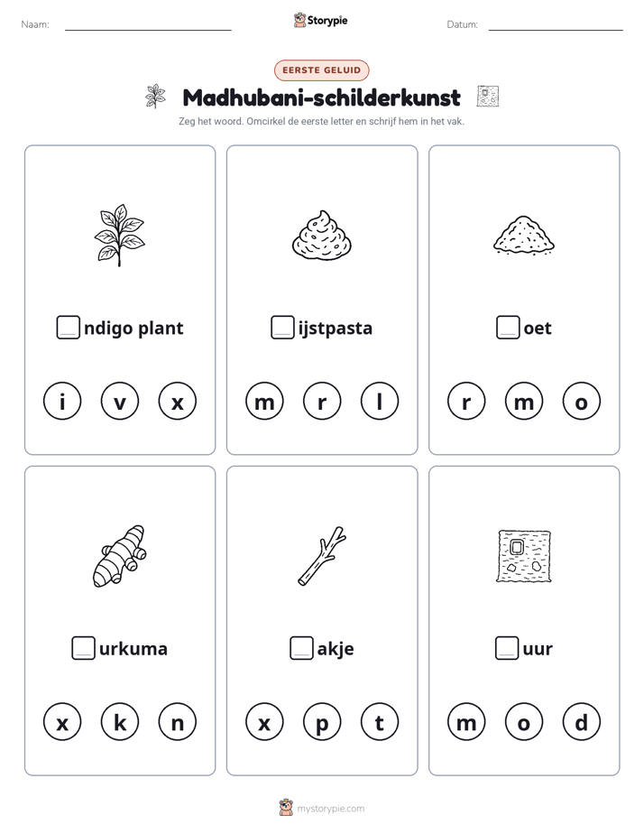Click the blank box before 'akje'
644x834 pixels.
pos(301,648)
